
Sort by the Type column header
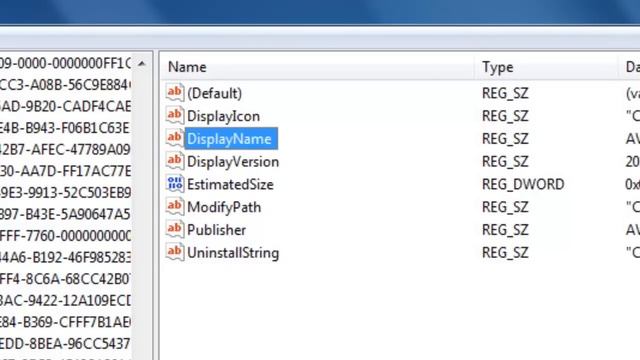tap(547, 67)
